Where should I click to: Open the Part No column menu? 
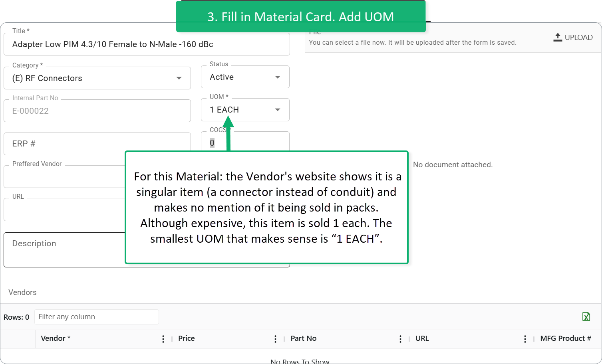[400, 339]
